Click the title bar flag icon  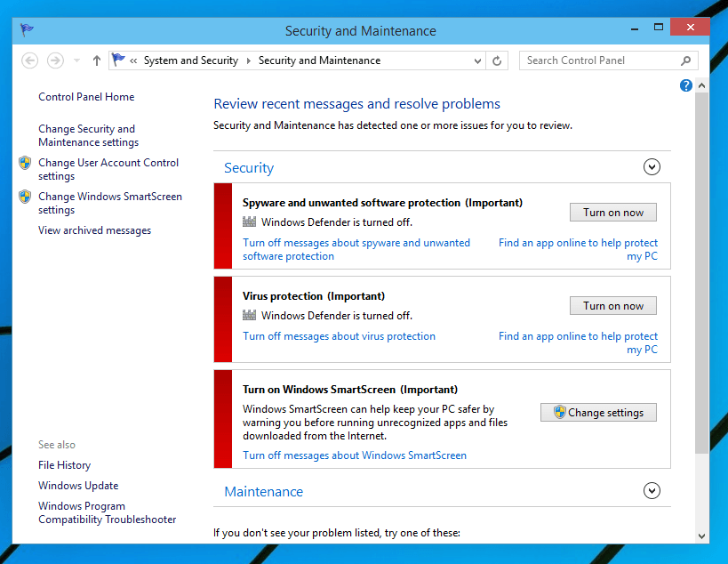tap(27, 30)
